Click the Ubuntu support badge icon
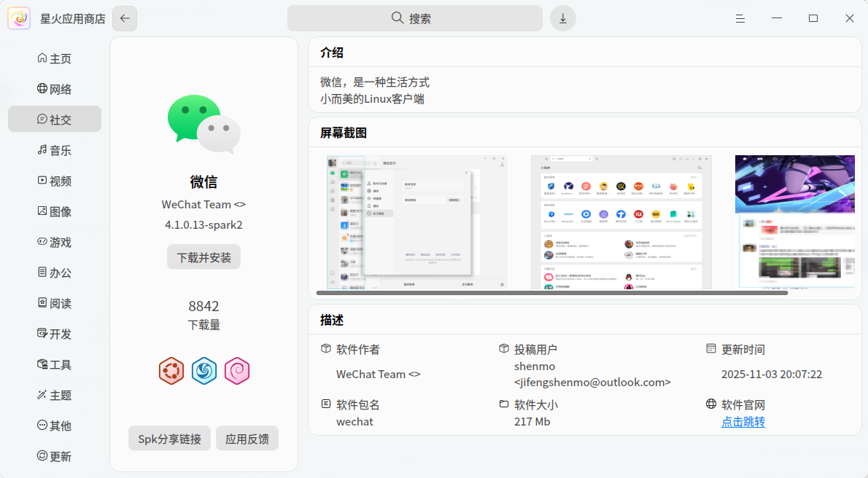The image size is (868, 478). 171,371
